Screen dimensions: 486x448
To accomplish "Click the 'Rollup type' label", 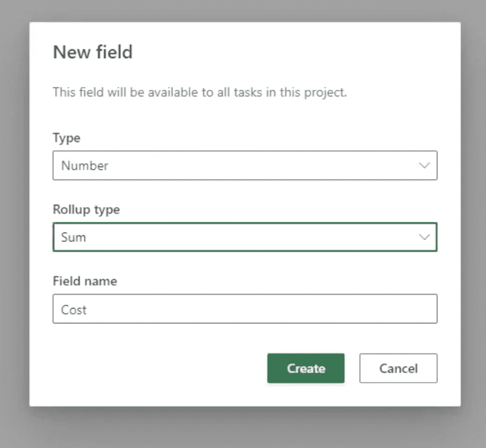I will pos(86,210).
